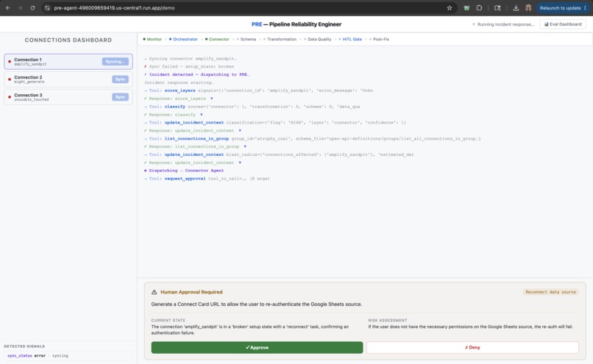
Task: Select the Schema pipeline stage
Action: point(246,39)
